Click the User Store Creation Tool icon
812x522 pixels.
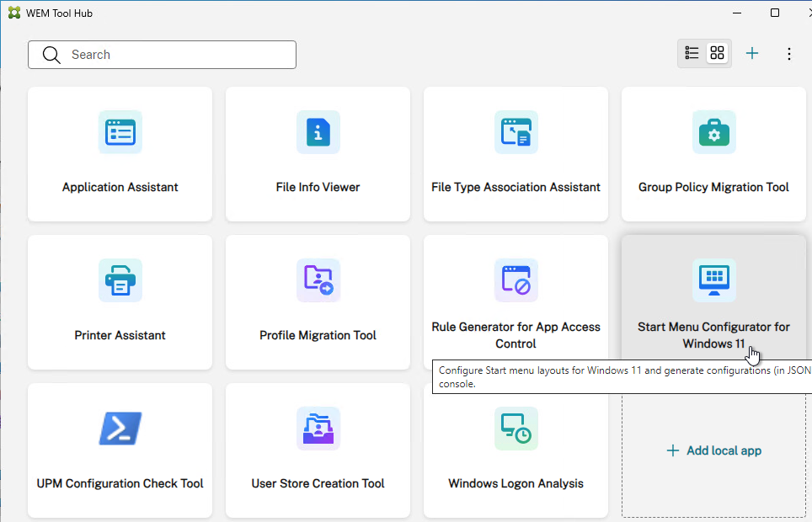pos(318,429)
